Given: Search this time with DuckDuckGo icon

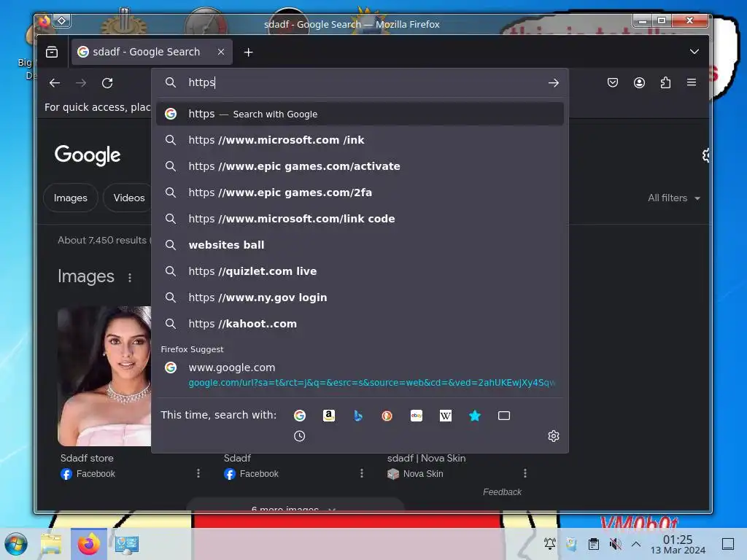Looking at the screenshot, I should coord(387,416).
